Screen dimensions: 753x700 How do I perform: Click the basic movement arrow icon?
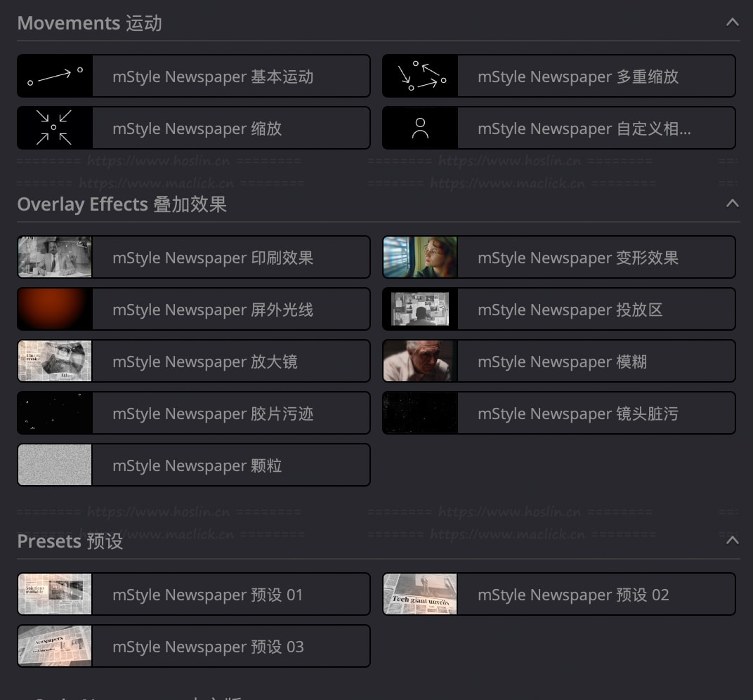[55, 76]
